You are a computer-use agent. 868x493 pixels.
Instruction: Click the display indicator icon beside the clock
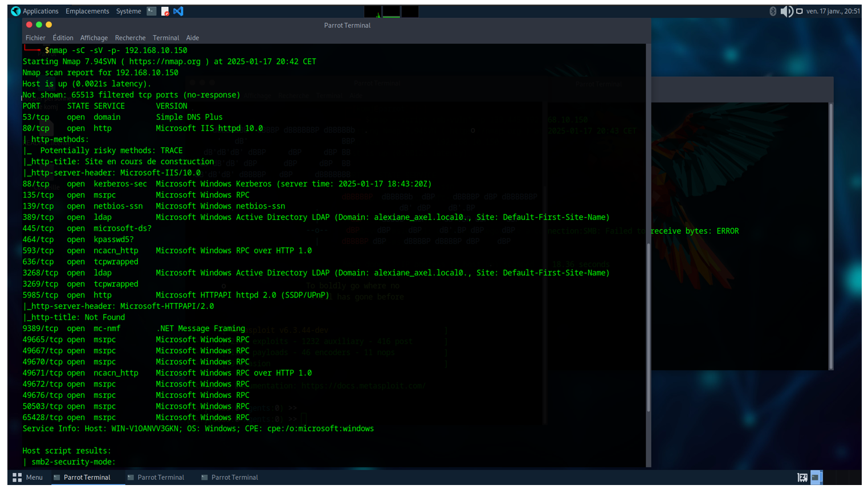tap(799, 11)
